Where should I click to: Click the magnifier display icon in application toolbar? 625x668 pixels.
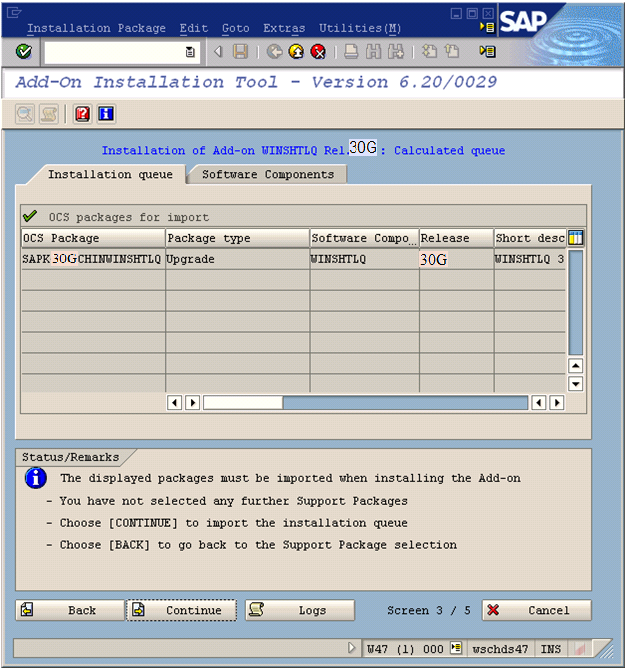coord(25,114)
